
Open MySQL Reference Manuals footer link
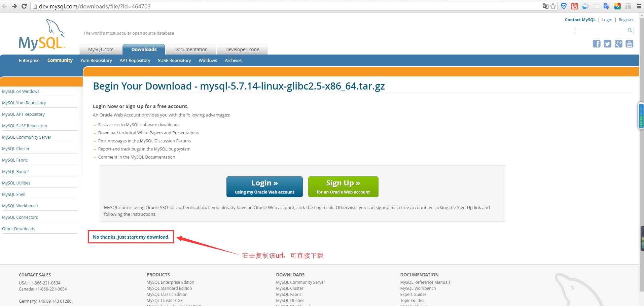pos(425,282)
